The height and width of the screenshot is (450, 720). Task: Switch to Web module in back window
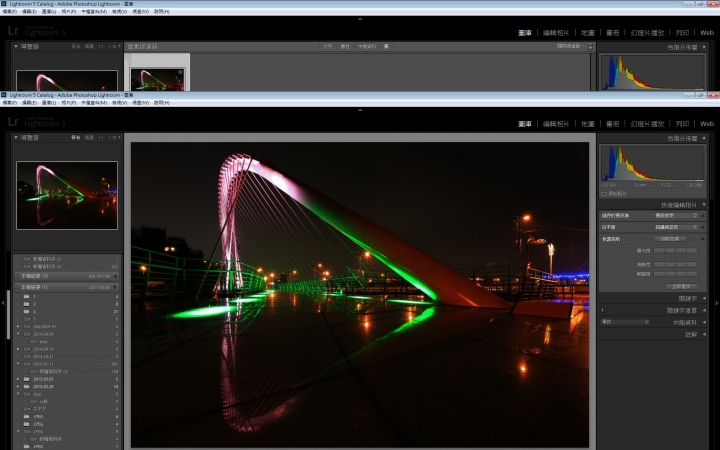pyautogui.click(x=707, y=33)
